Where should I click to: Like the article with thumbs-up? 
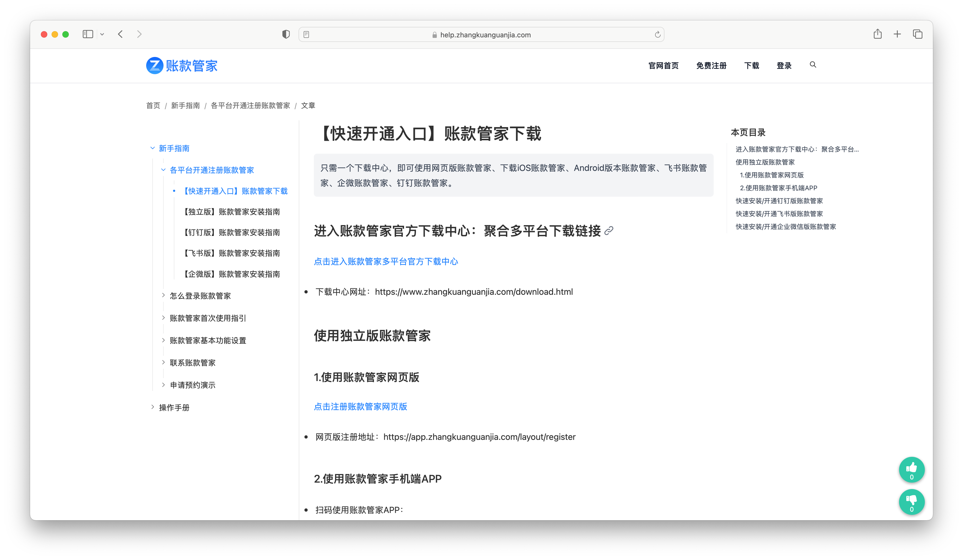click(x=911, y=470)
